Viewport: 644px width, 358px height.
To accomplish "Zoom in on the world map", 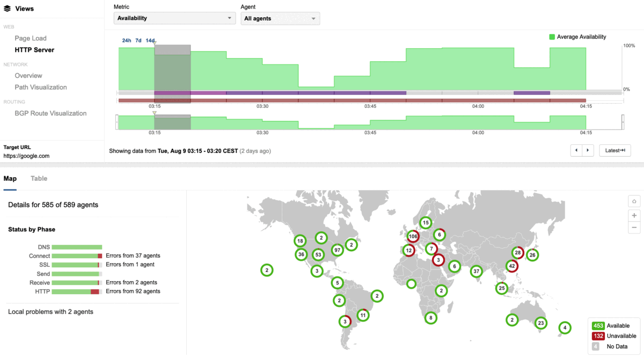I will [x=634, y=215].
